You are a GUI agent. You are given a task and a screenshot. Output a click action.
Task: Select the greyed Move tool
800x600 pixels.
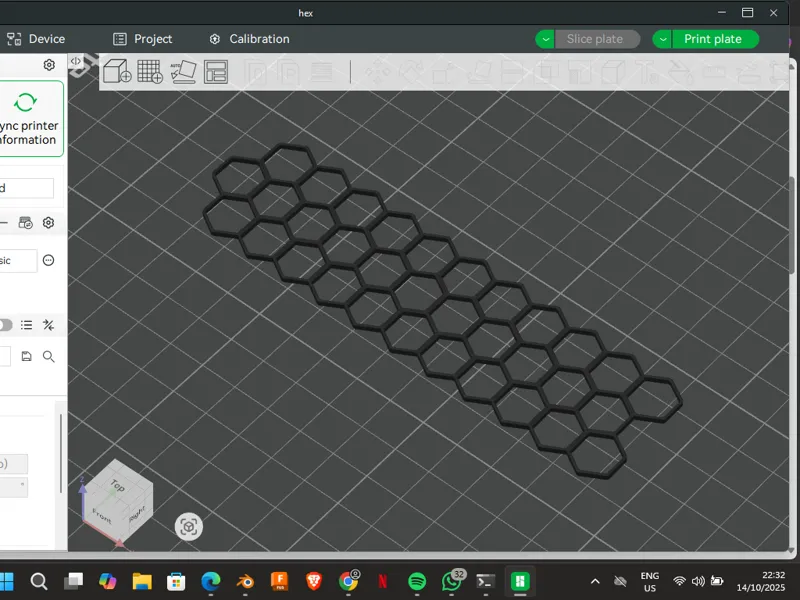click(x=378, y=72)
